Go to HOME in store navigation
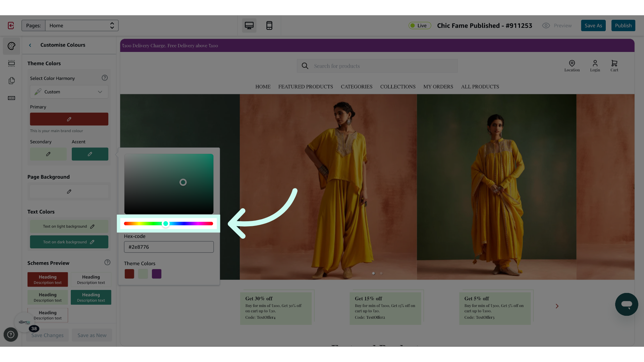This screenshot has width=644, height=362. tap(263, 87)
